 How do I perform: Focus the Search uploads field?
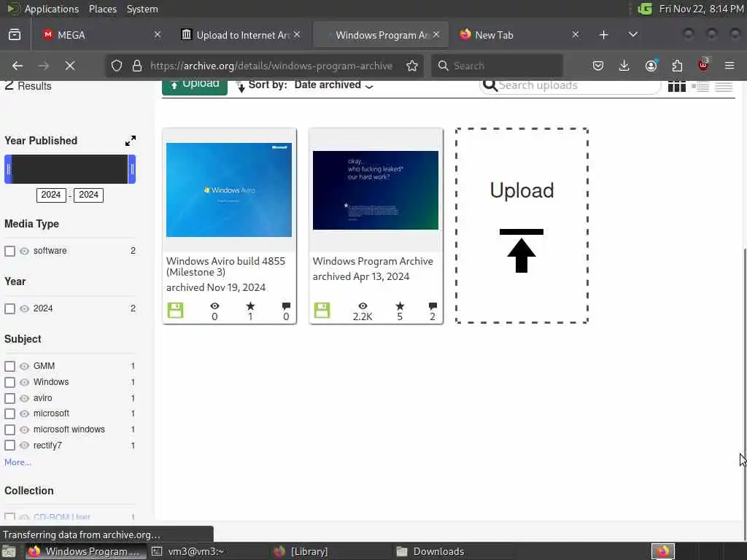[570, 86]
